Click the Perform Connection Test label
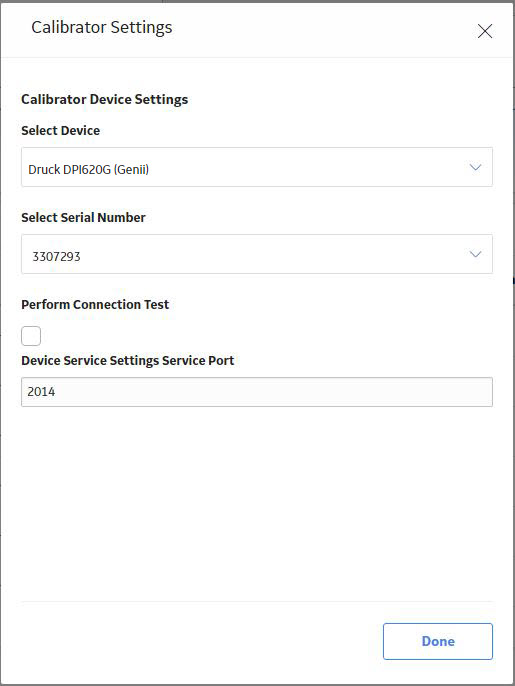 95,304
